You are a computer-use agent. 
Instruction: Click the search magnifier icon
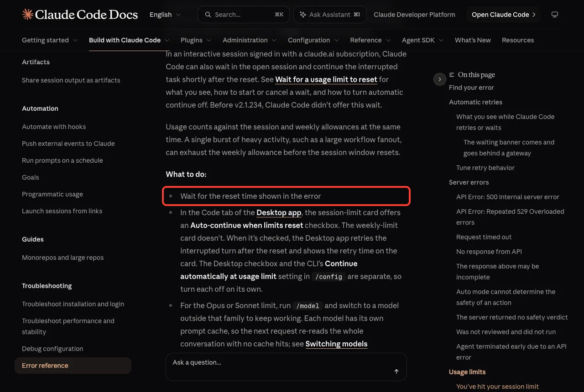click(x=208, y=15)
